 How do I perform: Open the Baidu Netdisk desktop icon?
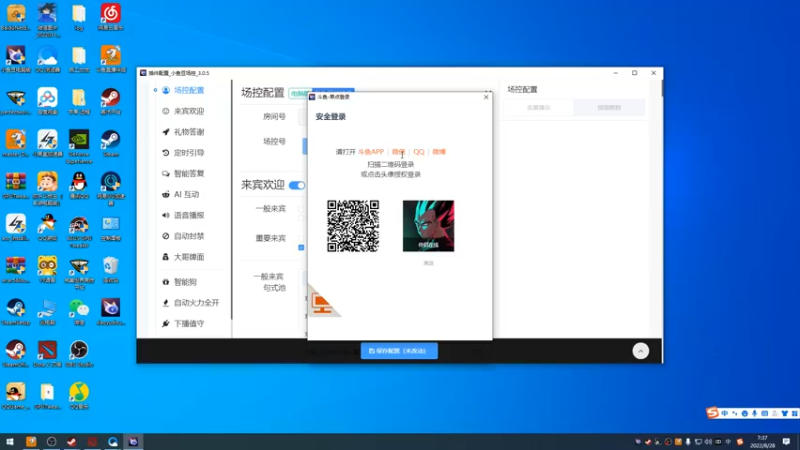tap(47, 101)
